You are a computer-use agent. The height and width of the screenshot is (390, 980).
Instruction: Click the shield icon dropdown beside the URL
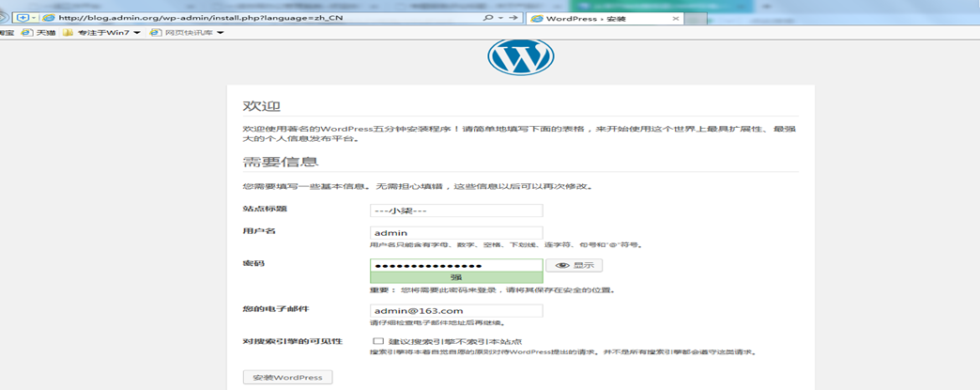[x=25, y=18]
